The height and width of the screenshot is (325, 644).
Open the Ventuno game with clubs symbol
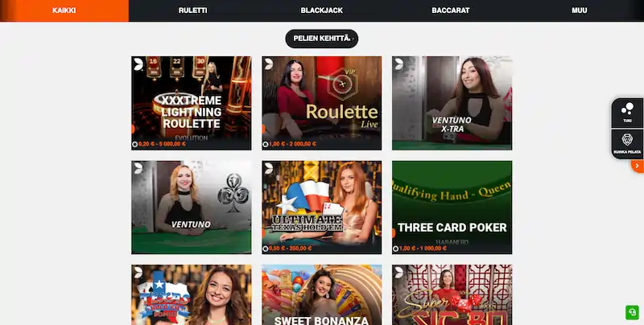[x=192, y=208]
